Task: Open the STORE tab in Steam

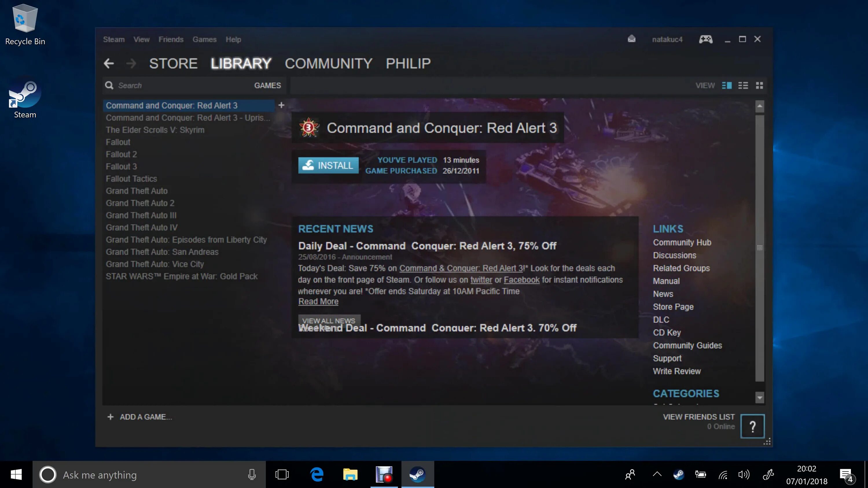Action: tap(173, 63)
